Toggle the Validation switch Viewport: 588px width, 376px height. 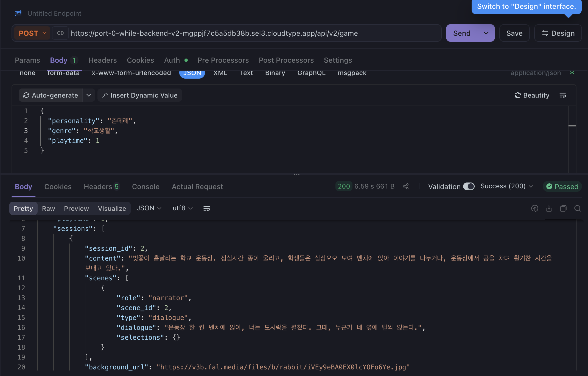pyautogui.click(x=469, y=186)
